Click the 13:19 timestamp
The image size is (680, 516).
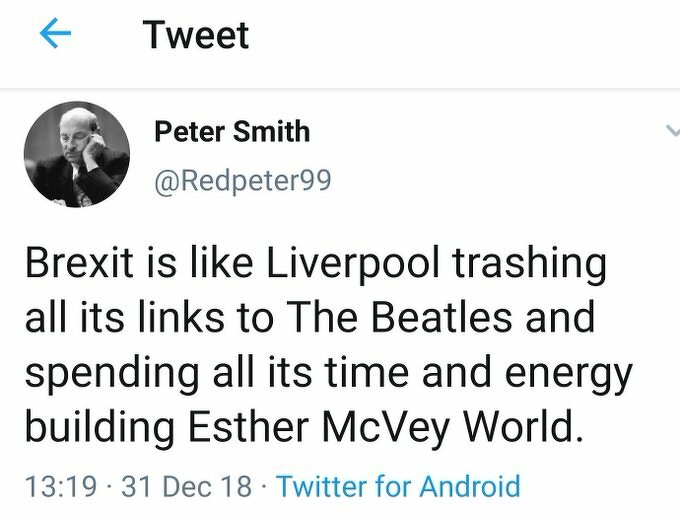(x=60, y=486)
